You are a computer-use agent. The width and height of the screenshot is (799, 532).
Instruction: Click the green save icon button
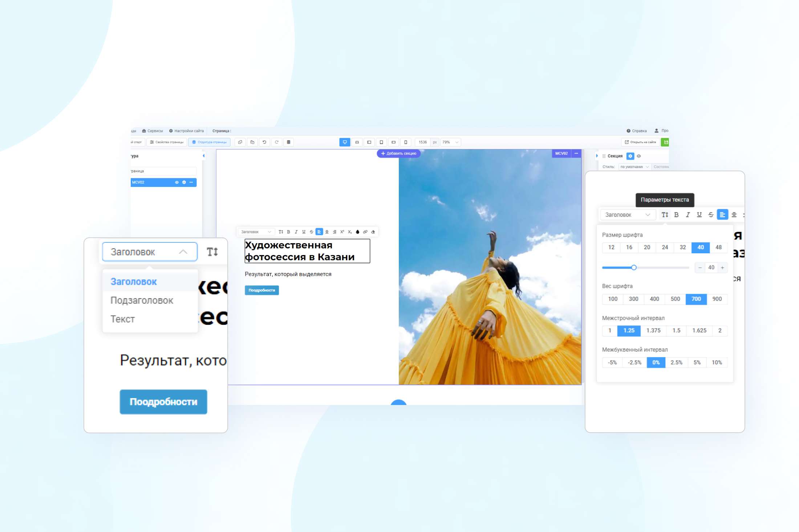665,142
